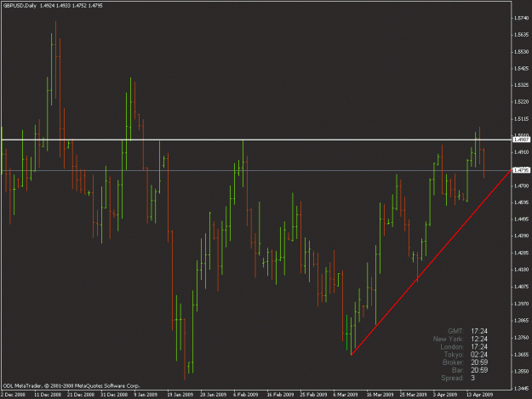Click the 1.3655 price axis label
Screen dimensions: 532x399
click(x=522, y=354)
